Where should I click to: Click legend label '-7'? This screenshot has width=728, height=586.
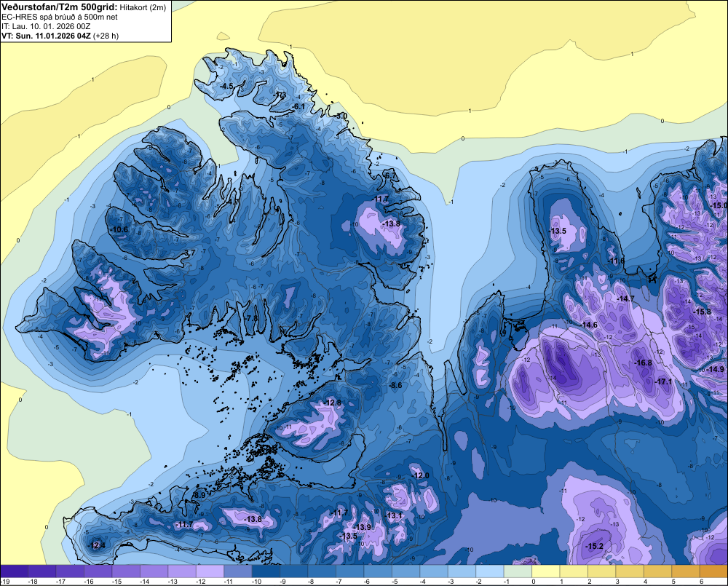[339, 582]
